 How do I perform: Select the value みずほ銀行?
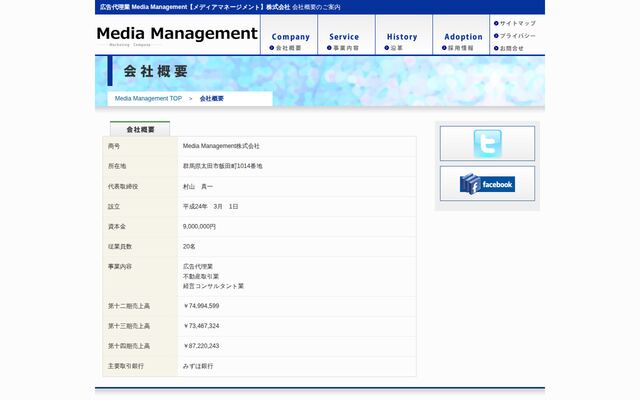tap(198, 366)
